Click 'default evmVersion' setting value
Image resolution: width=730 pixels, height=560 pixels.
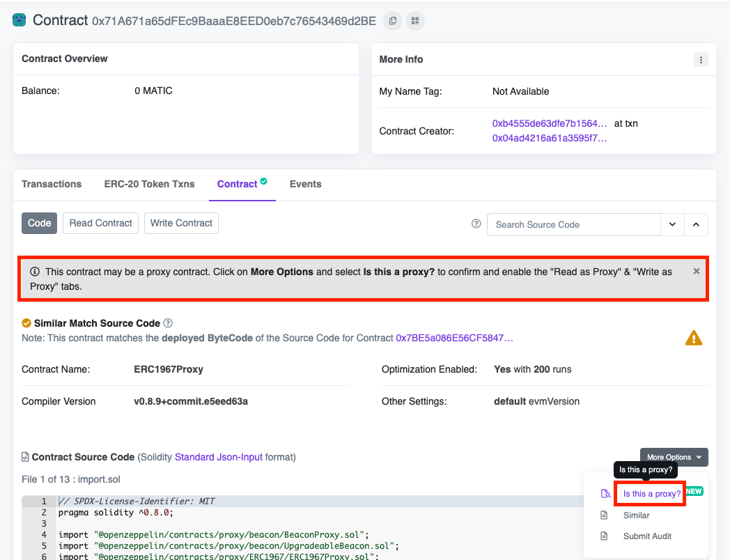[537, 401]
